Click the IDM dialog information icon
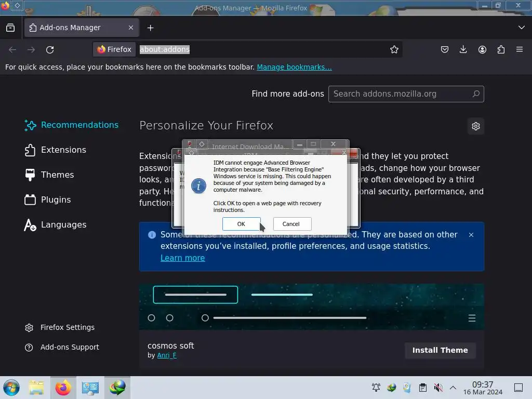Screen dimensions: 532x399 click(198, 186)
